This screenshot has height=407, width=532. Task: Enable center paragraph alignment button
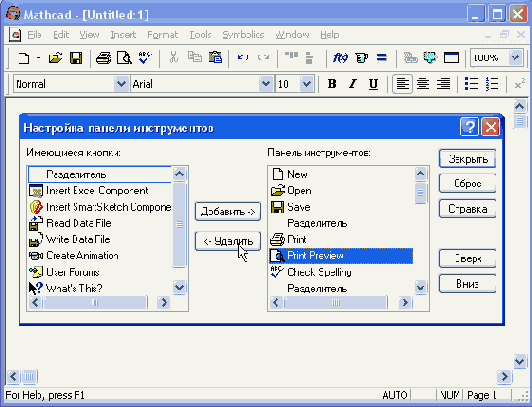tap(423, 83)
